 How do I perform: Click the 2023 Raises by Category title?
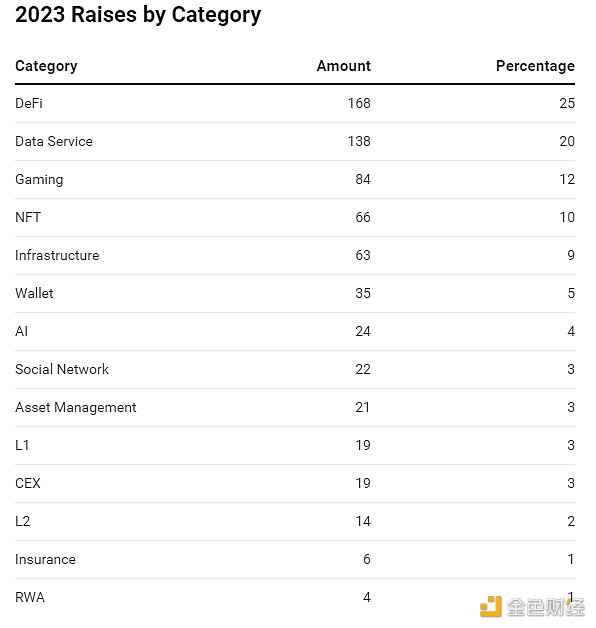click(x=138, y=15)
